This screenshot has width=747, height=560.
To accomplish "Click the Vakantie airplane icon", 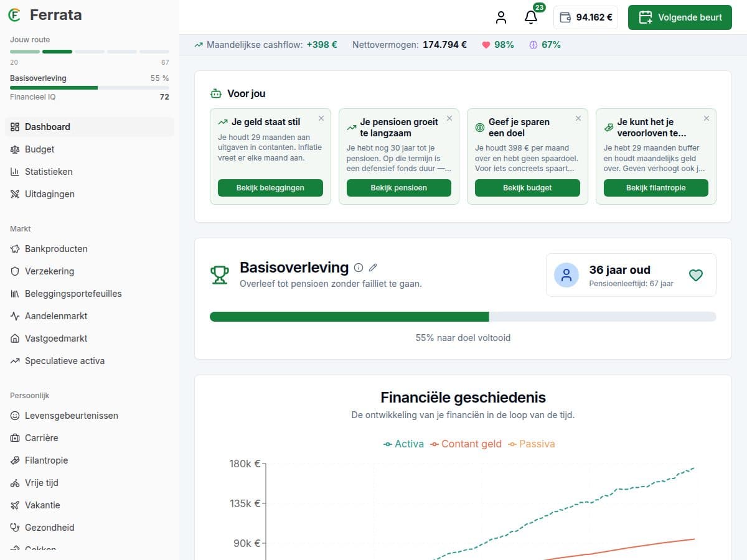I will pos(15,505).
